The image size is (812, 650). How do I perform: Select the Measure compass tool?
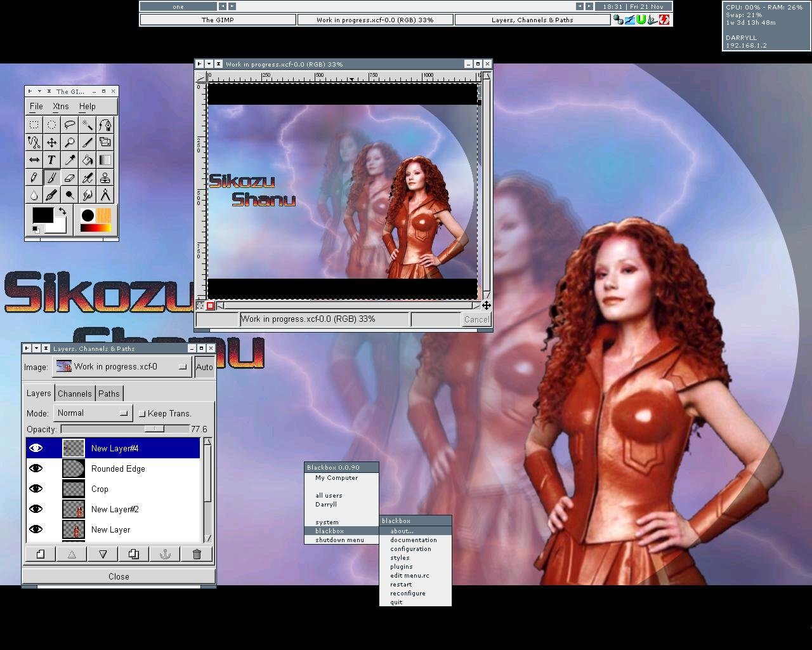tap(105, 196)
